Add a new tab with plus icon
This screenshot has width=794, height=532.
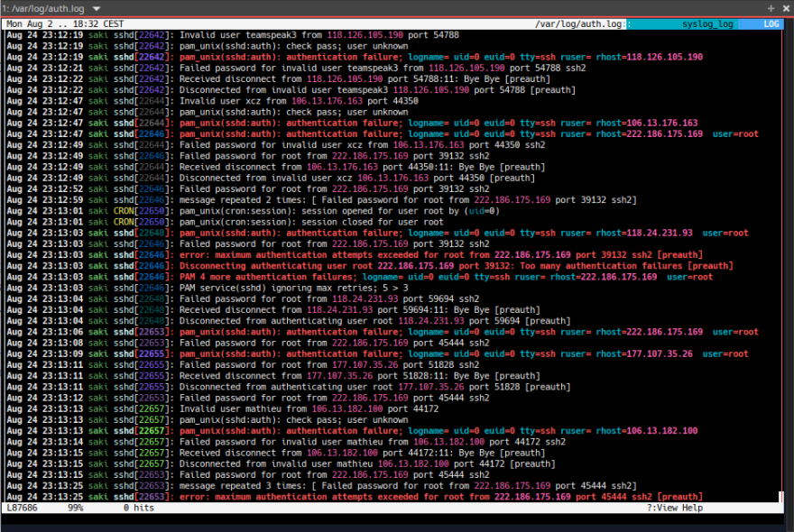771,9
